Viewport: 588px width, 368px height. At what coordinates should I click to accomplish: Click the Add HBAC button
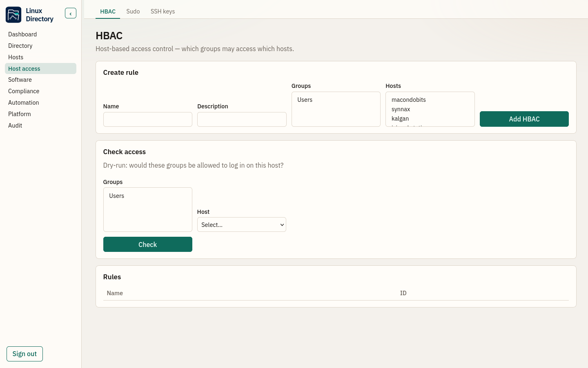coord(524,119)
